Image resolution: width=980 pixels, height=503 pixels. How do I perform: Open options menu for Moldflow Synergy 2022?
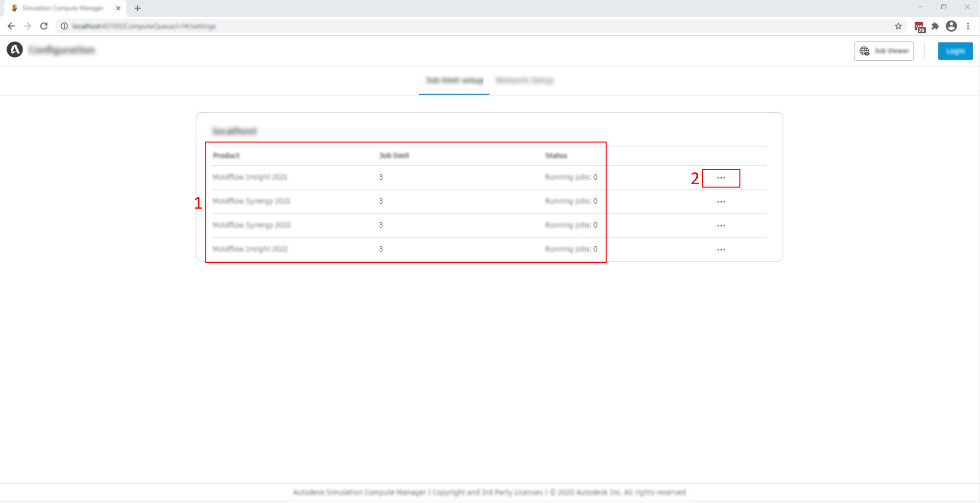721,226
